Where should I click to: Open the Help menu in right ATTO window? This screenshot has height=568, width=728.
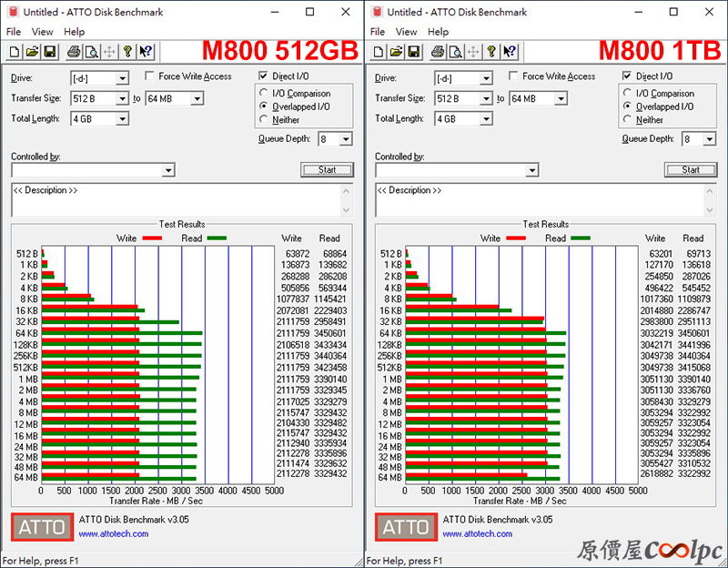pos(439,32)
